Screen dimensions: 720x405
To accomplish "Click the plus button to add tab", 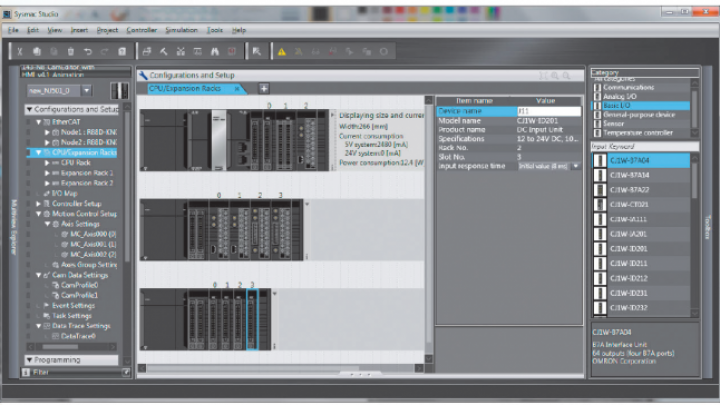I will pyautogui.click(x=264, y=89).
